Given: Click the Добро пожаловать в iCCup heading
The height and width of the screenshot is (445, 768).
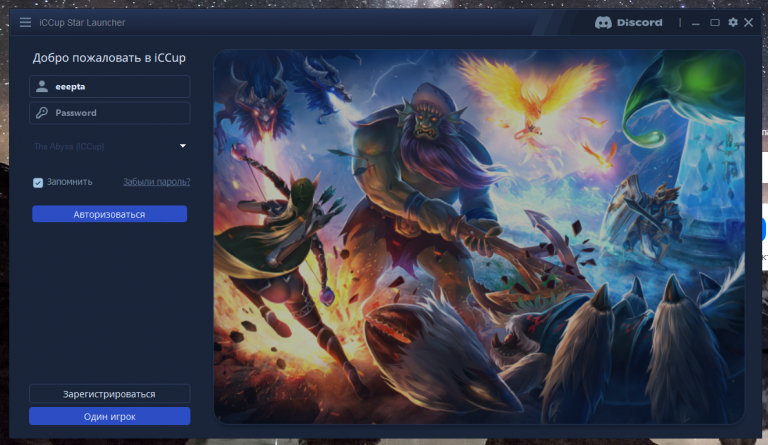Looking at the screenshot, I should tap(109, 58).
